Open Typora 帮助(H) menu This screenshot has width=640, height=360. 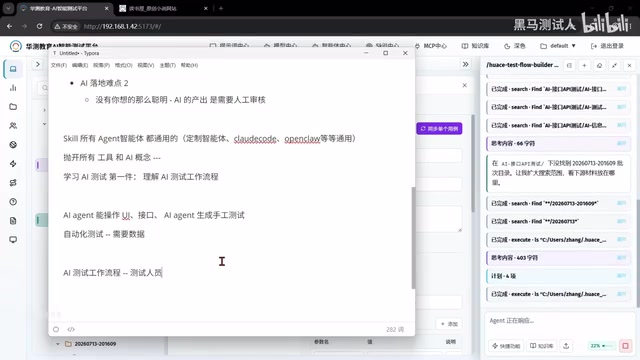pos(189,65)
